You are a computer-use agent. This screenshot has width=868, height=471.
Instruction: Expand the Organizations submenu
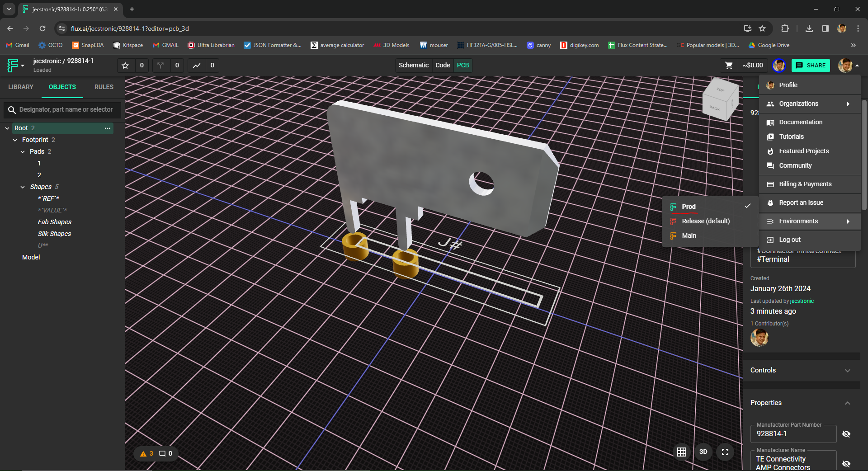pyautogui.click(x=810, y=104)
